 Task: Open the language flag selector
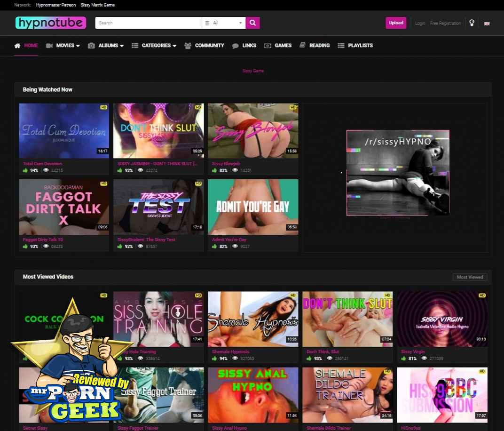click(x=487, y=24)
